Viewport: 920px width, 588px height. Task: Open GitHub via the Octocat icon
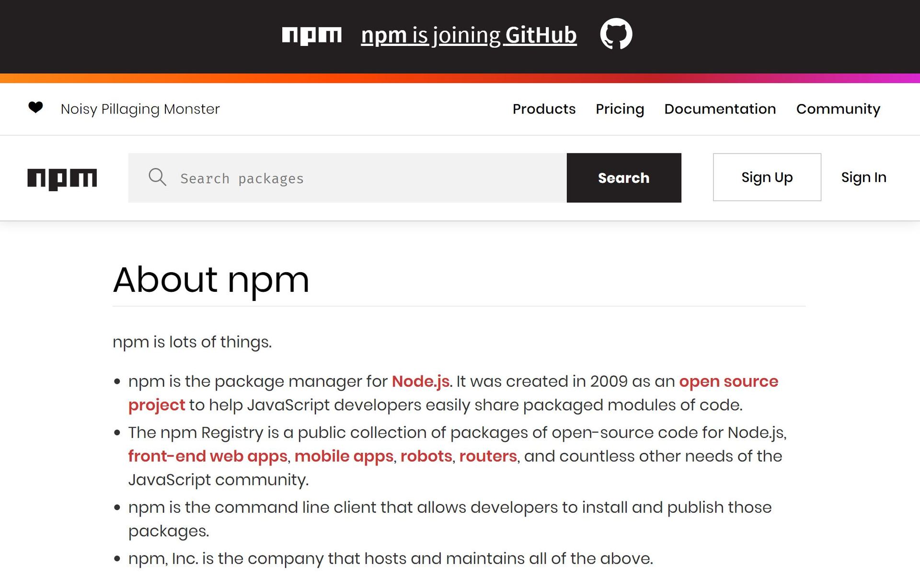(x=617, y=34)
